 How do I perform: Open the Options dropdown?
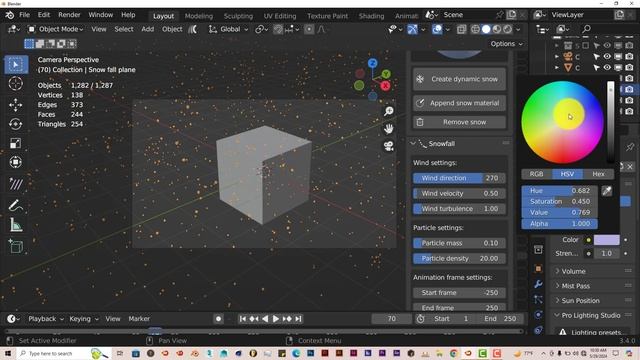[506, 44]
